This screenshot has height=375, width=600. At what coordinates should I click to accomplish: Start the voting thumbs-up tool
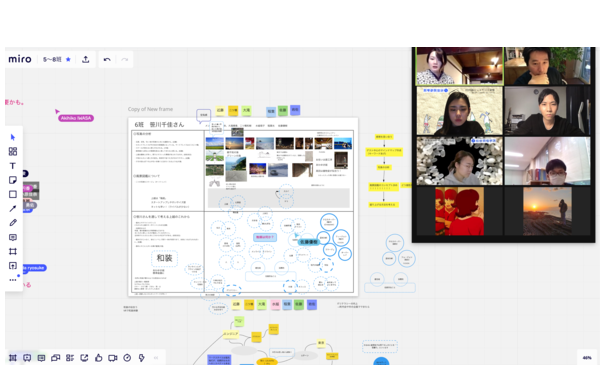[x=99, y=358]
